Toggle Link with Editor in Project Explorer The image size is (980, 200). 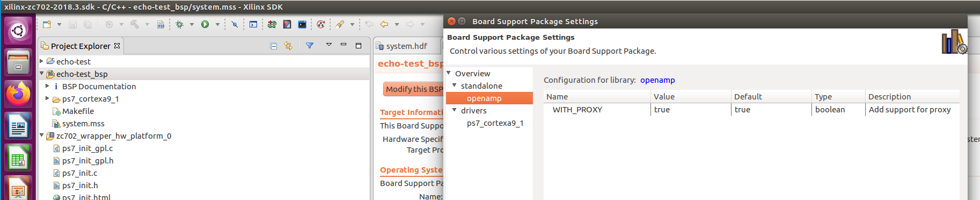point(288,46)
